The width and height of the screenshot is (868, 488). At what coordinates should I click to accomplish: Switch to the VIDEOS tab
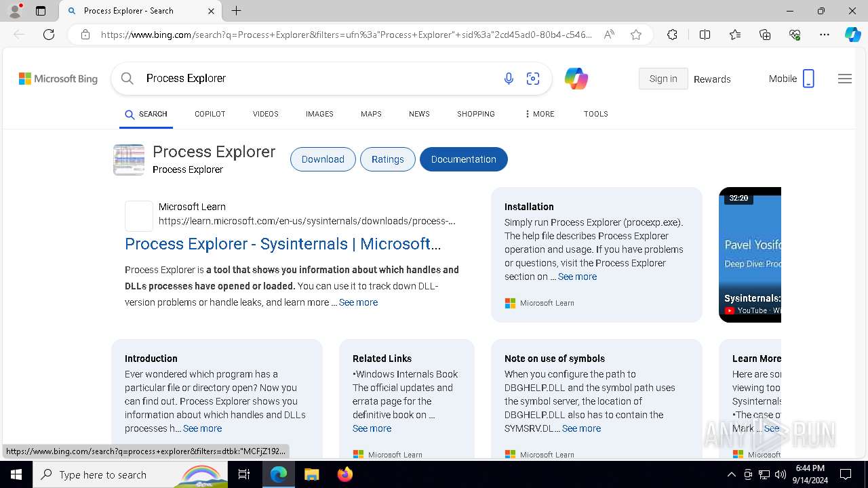pyautogui.click(x=265, y=114)
